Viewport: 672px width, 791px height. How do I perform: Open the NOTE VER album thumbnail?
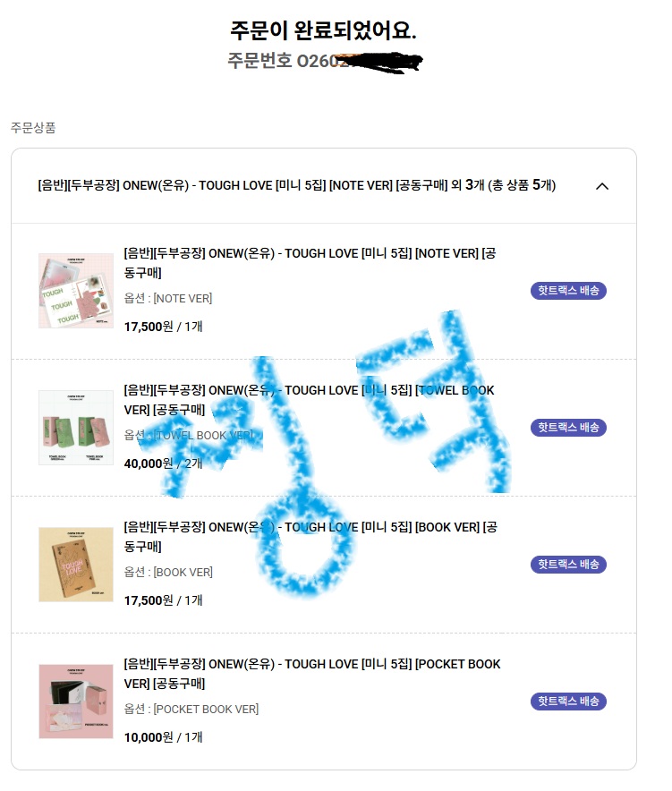point(76,291)
